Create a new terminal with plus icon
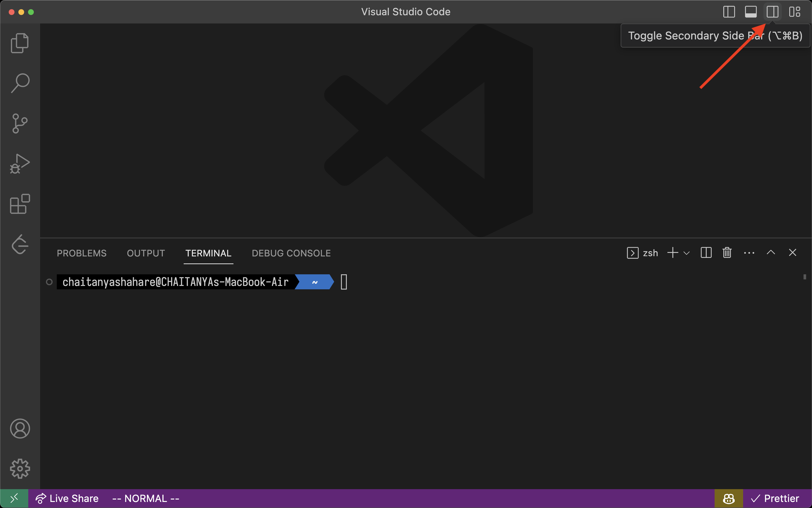The image size is (812, 508). (x=673, y=253)
